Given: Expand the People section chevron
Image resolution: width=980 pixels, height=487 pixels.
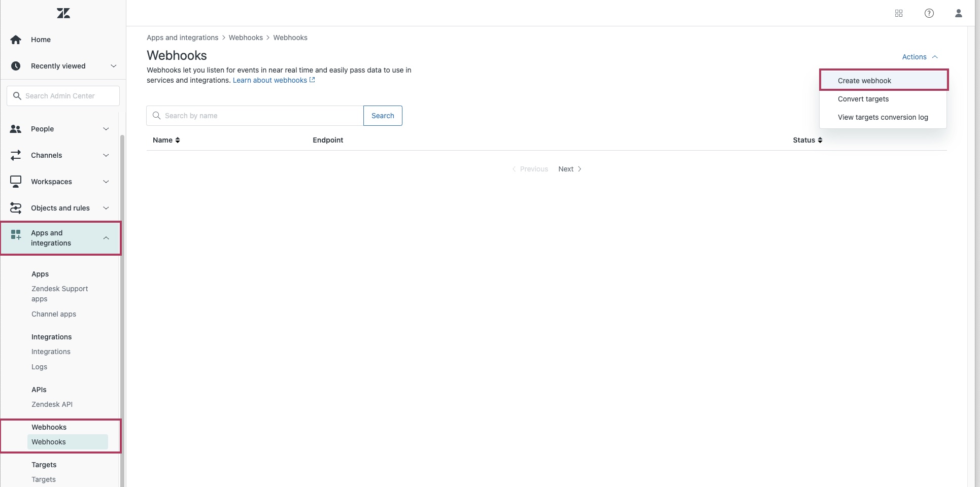Looking at the screenshot, I should tap(106, 129).
